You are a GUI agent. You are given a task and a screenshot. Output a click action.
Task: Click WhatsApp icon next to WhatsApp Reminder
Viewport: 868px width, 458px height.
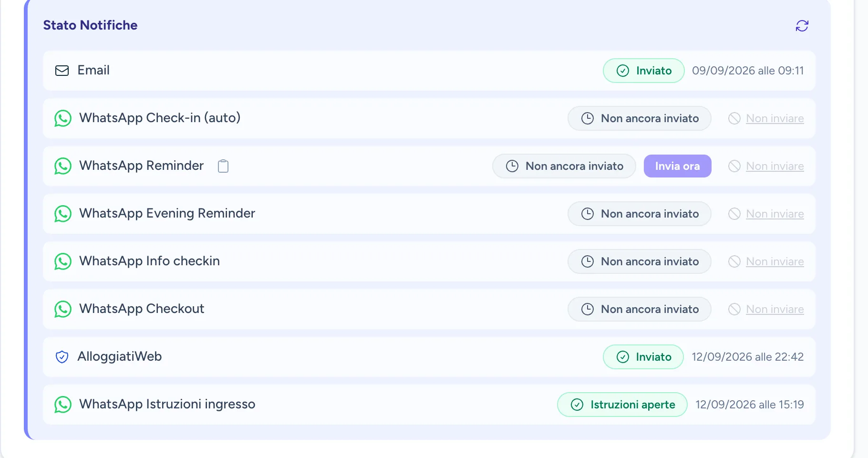[x=63, y=166]
